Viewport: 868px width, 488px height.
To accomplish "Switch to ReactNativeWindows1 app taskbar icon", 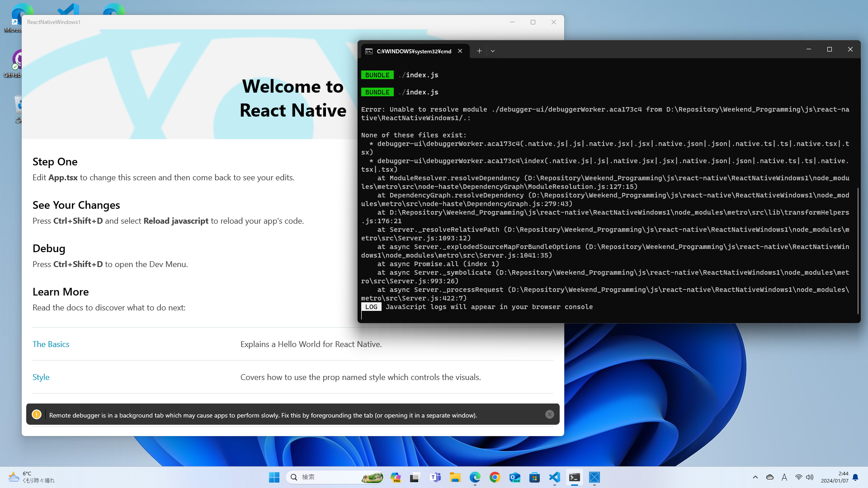I will 594,477.
